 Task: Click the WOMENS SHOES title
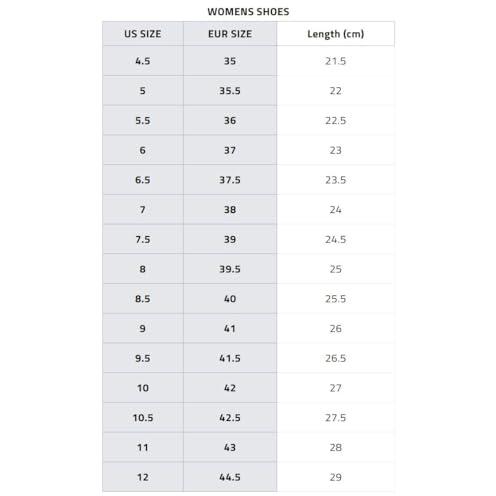[x=248, y=12]
